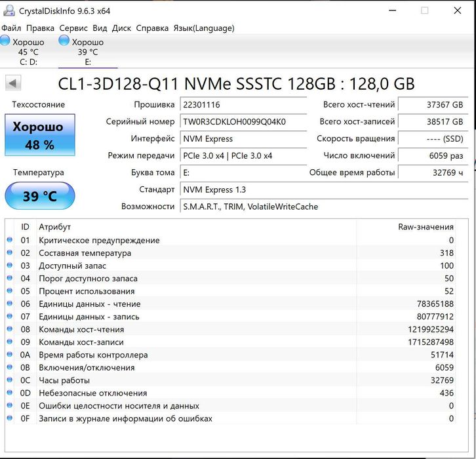Screen dimensions: 476x459
Task: Click status dot for Процент использования row
Action: 9,291
